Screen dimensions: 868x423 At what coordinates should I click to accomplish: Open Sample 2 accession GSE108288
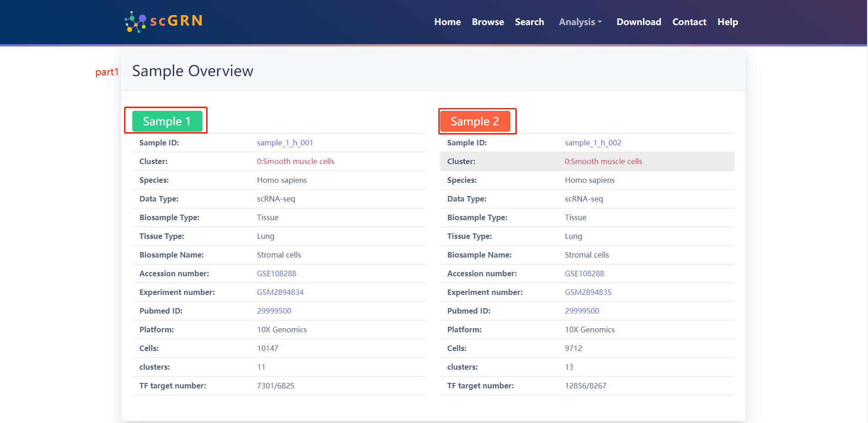pyautogui.click(x=584, y=273)
